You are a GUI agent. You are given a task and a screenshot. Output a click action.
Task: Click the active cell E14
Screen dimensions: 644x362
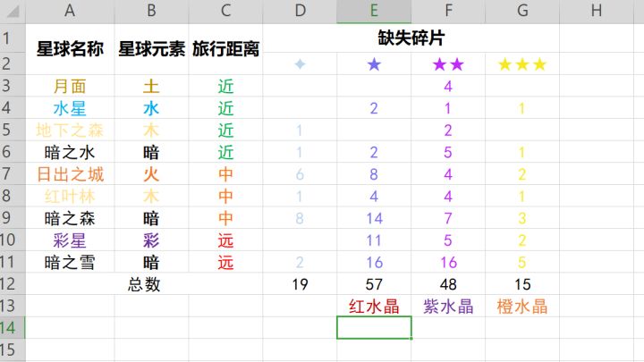374,327
